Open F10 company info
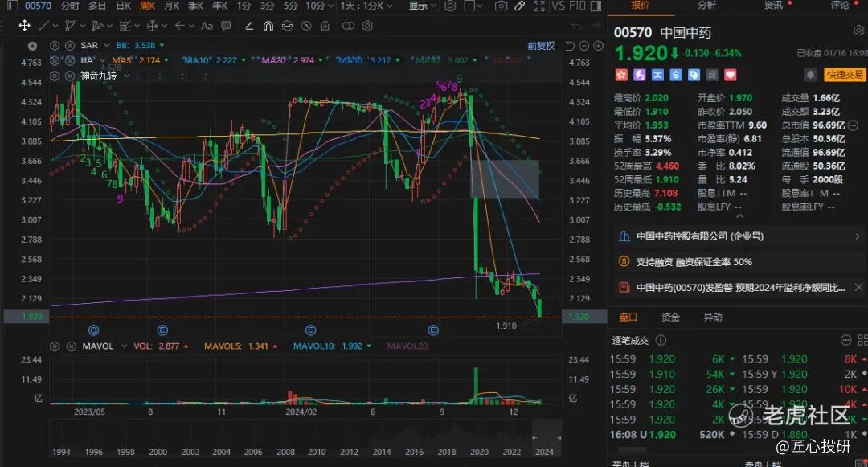The image size is (868, 467). pyautogui.click(x=577, y=6)
